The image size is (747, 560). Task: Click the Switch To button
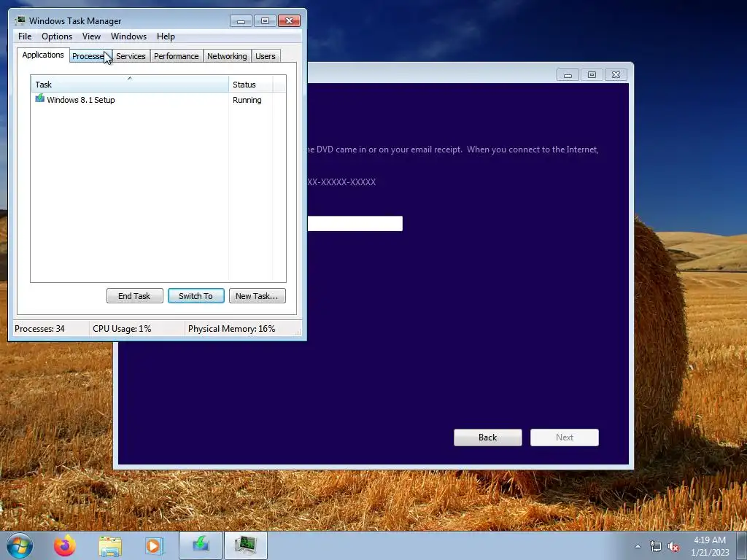pyautogui.click(x=196, y=296)
